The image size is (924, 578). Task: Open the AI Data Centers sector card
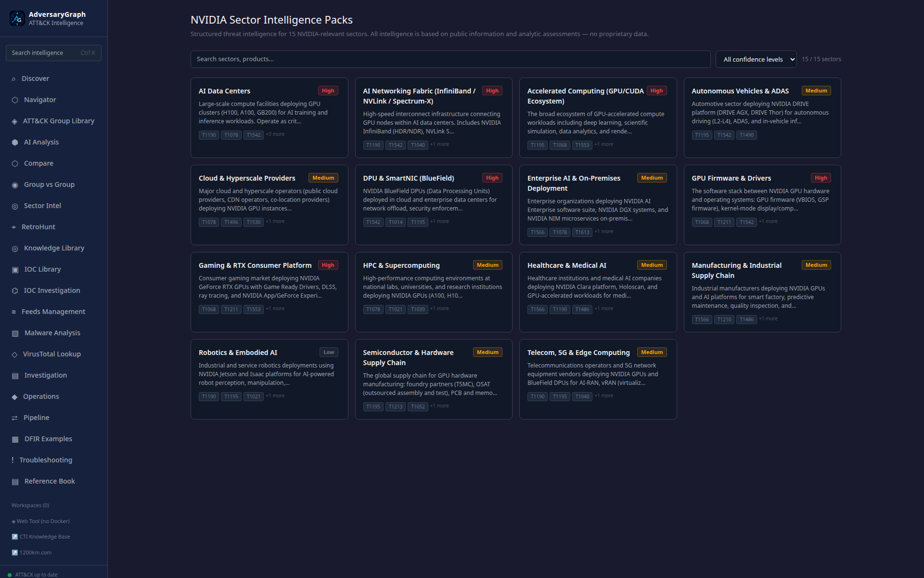pyautogui.click(x=269, y=118)
